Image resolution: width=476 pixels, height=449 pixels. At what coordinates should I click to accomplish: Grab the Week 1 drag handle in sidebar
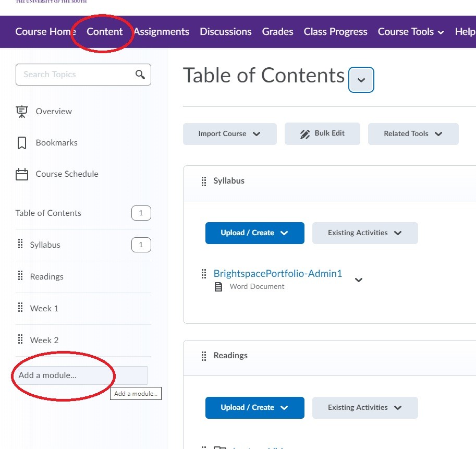click(x=20, y=308)
